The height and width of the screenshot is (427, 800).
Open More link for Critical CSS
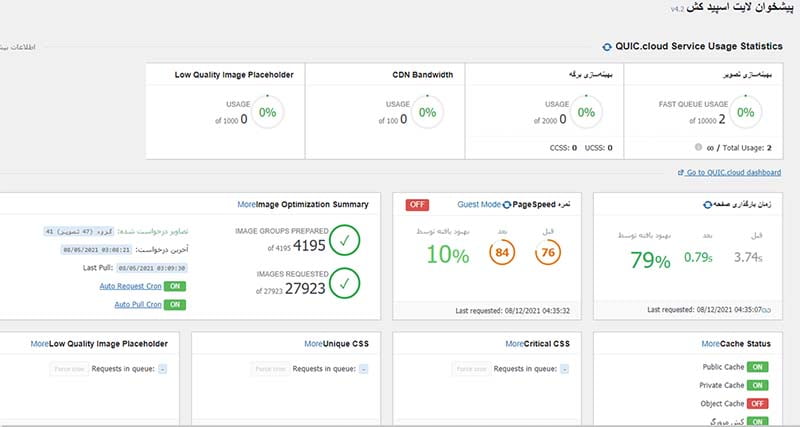click(514, 344)
